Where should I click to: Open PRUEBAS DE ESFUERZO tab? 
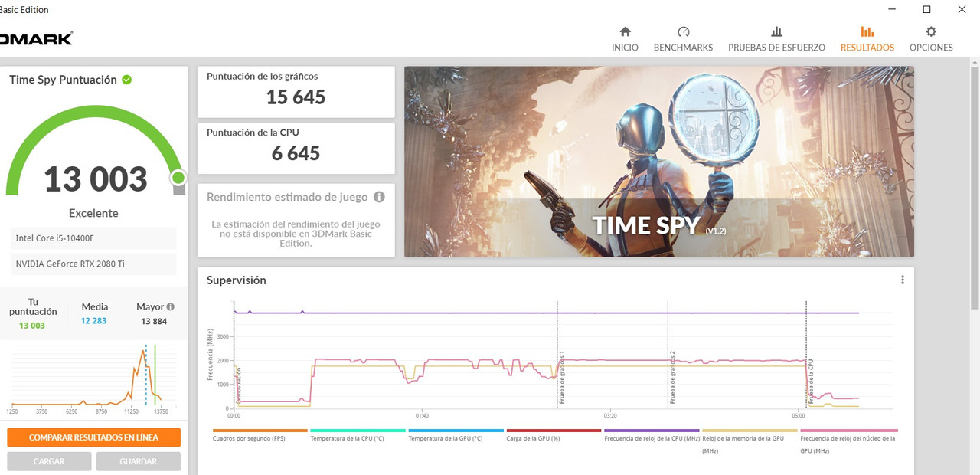[776, 40]
